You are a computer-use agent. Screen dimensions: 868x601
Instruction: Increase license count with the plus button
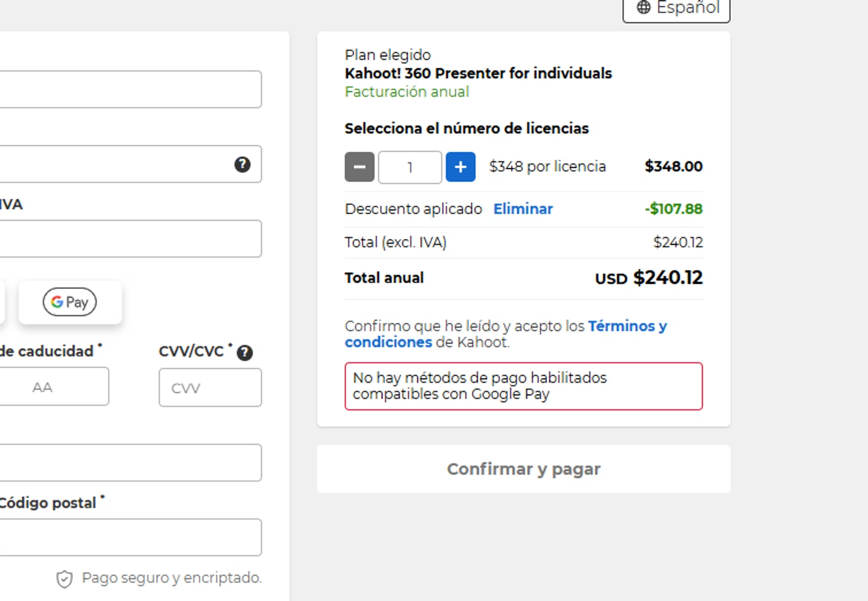tap(461, 167)
